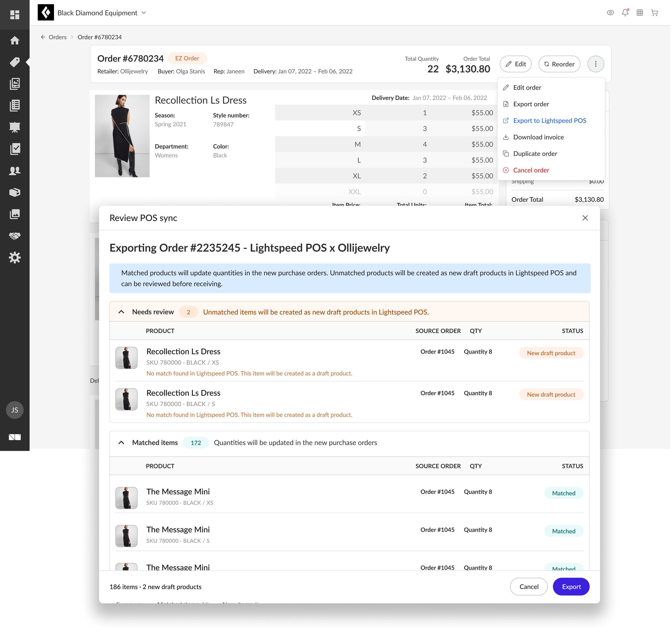672x632 pixels.
Task: Collapse the Needs review section
Action: pyautogui.click(x=122, y=313)
